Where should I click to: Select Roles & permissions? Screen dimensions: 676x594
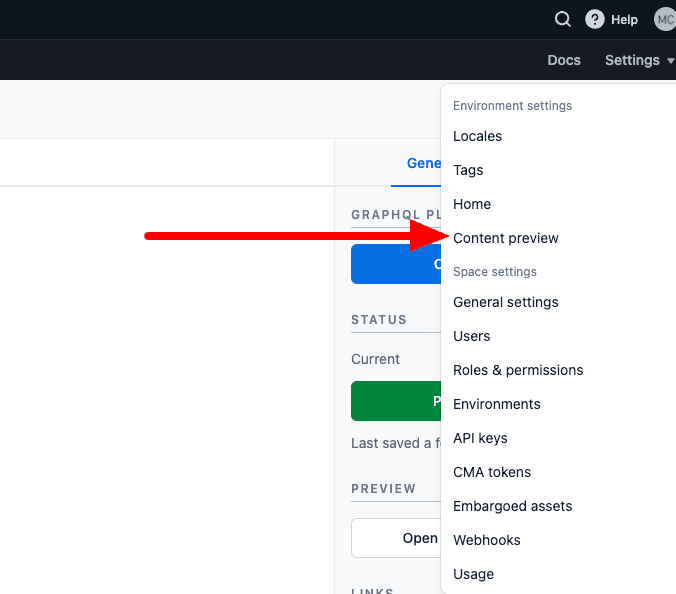(518, 370)
